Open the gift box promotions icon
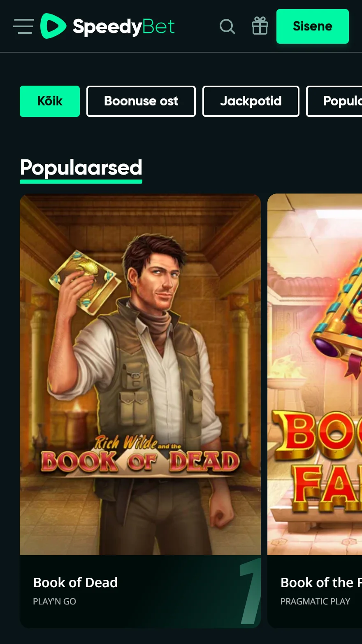Image resolution: width=362 pixels, height=644 pixels. [x=260, y=26]
